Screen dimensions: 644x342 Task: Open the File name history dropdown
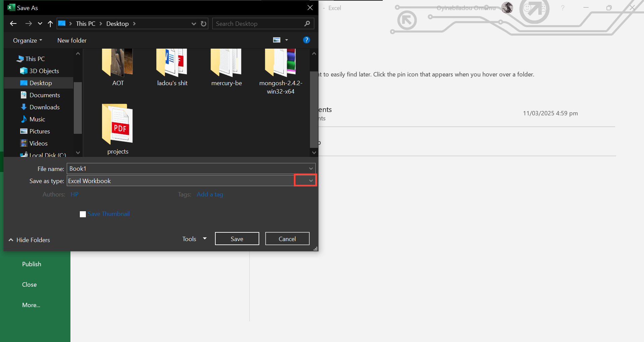(x=311, y=169)
